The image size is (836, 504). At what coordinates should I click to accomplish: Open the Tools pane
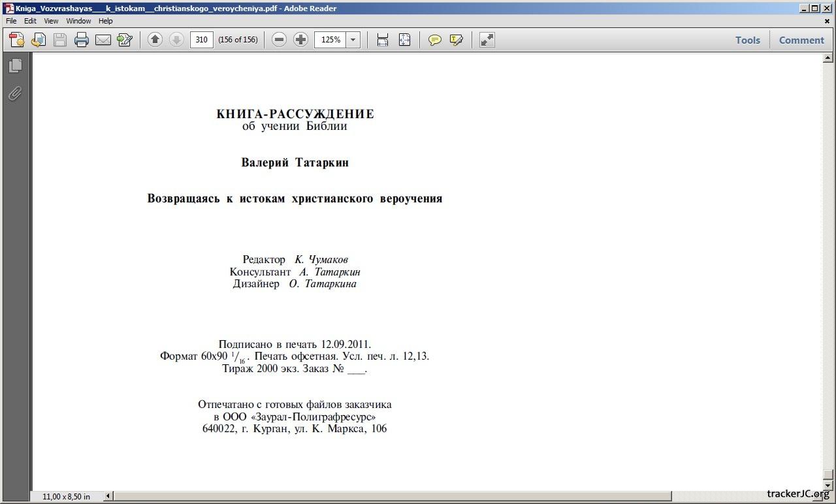tap(747, 40)
